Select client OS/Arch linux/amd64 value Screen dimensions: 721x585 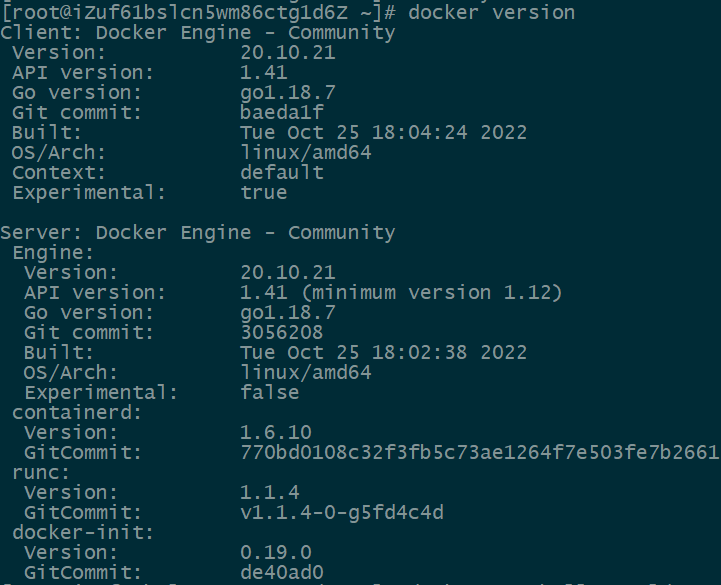point(306,152)
